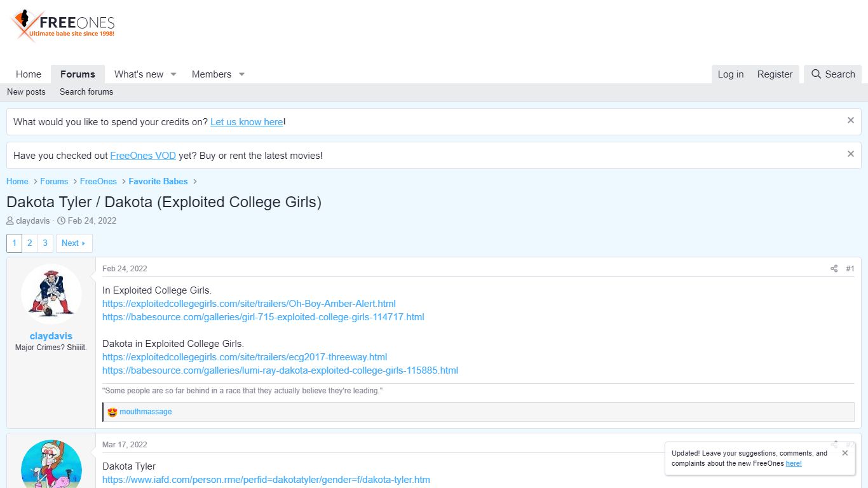Open the iafd.com Dakota Tyler link
Screen dimensions: 868x488
[266, 480]
